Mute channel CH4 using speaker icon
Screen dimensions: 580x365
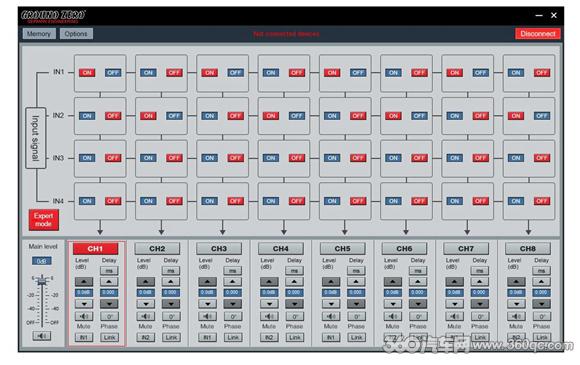coord(269,317)
